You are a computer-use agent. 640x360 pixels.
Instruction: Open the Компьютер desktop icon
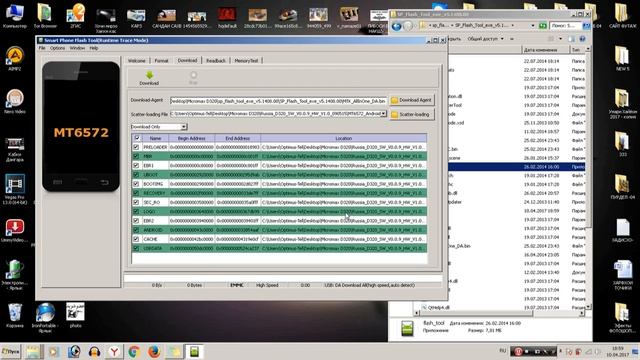click(x=15, y=16)
